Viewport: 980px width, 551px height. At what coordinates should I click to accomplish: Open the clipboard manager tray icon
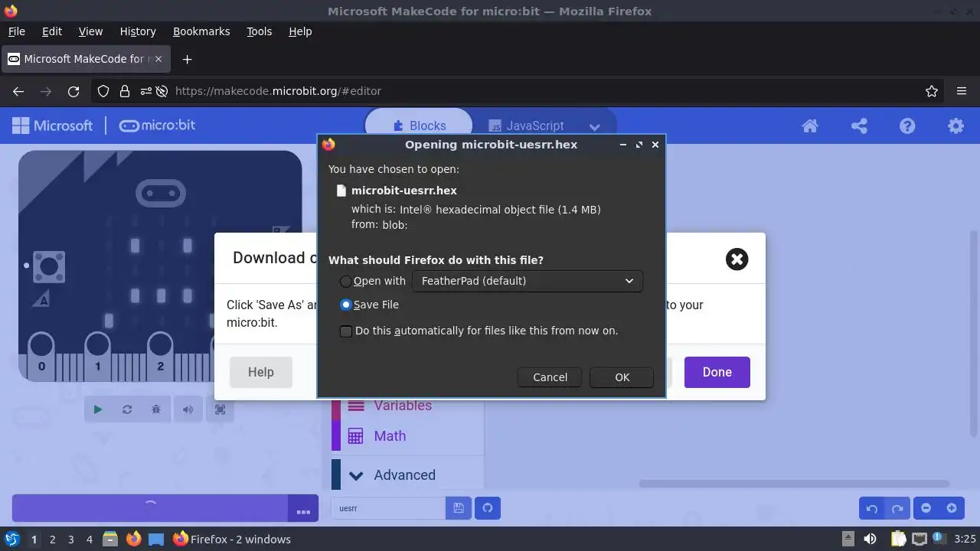[899, 539]
